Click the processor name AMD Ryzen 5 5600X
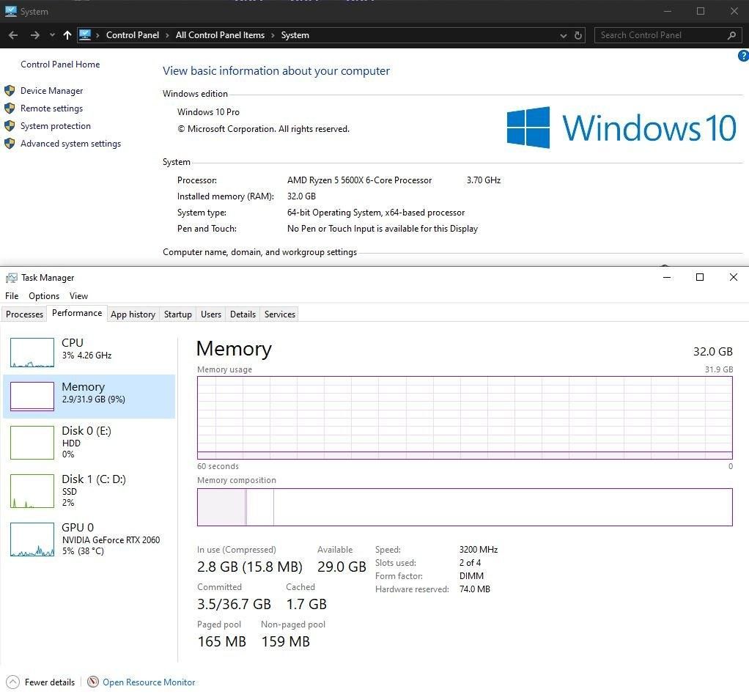Screen dimensions: 749x700 [x=359, y=180]
